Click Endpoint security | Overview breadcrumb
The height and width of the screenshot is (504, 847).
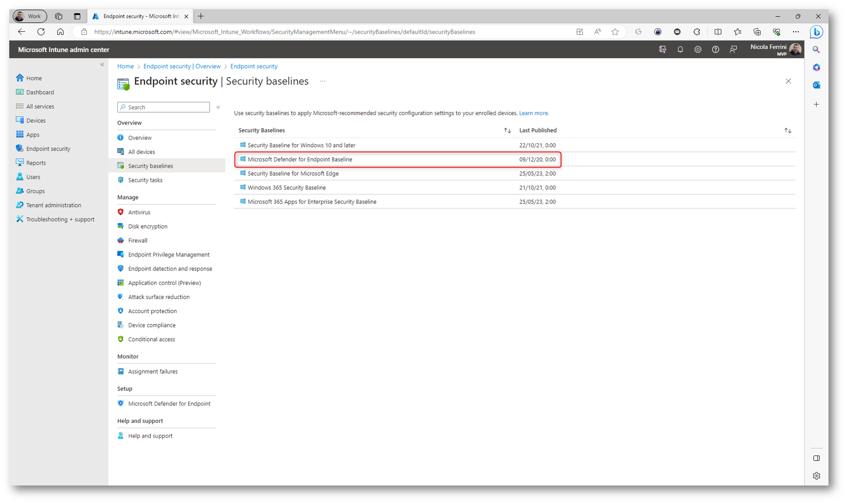click(x=182, y=66)
